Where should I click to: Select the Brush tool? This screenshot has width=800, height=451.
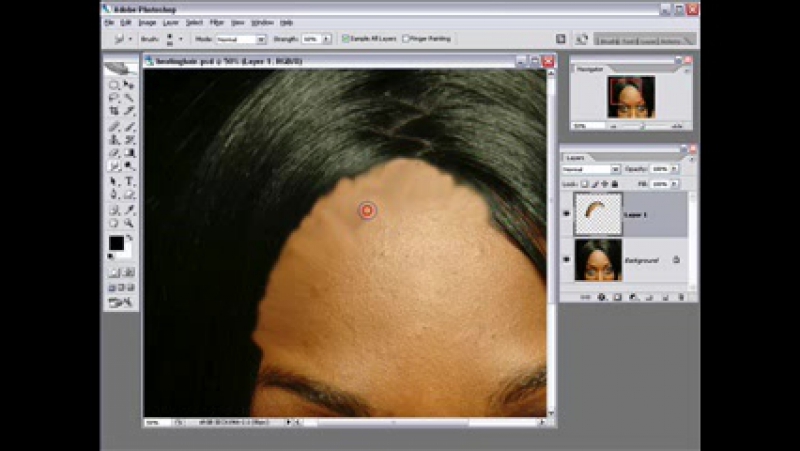click(x=129, y=127)
